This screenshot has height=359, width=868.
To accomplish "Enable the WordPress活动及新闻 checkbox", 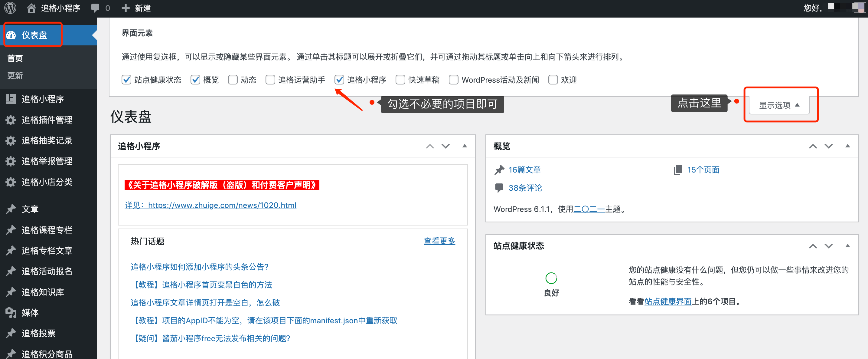I will [x=454, y=80].
